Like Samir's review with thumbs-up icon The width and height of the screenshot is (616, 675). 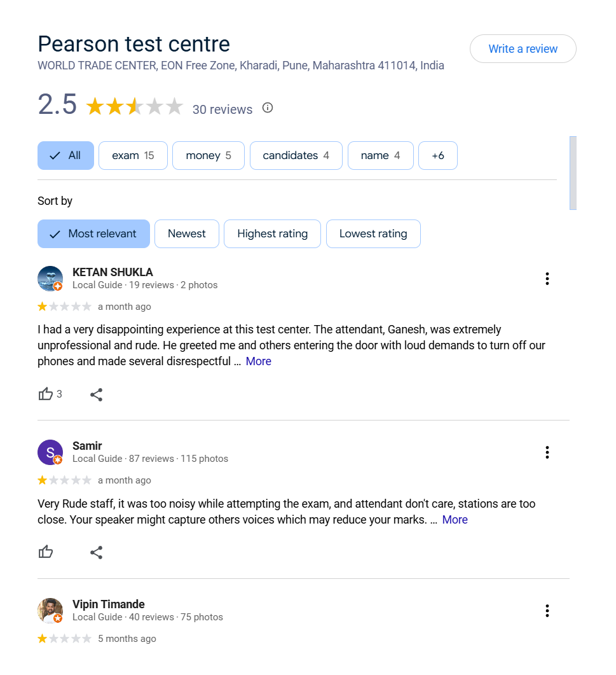[x=46, y=552]
